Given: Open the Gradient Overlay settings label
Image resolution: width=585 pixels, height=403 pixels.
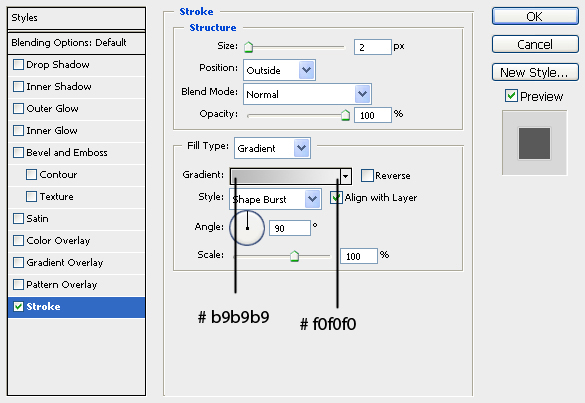Looking at the screenshot, I should click(65, 263).
